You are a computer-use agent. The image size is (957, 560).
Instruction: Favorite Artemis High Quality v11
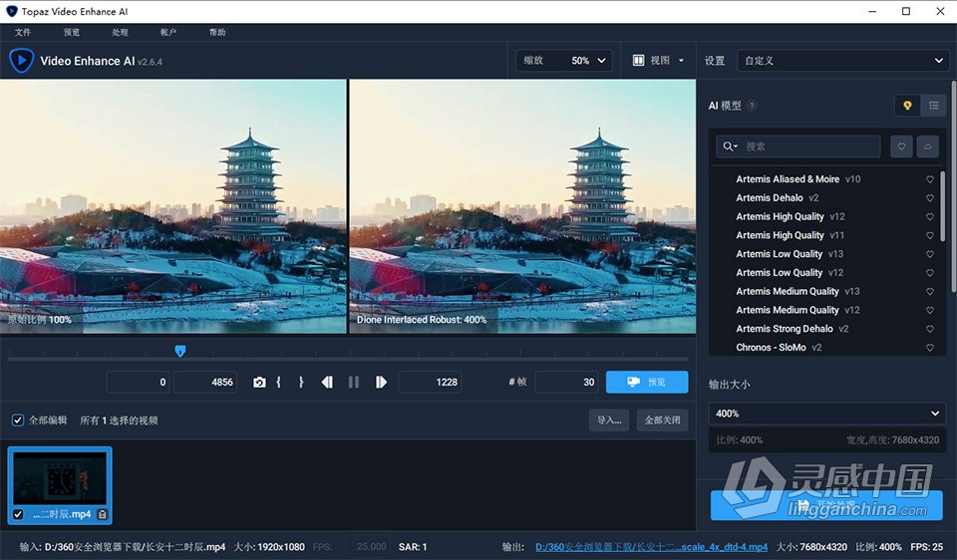(929, 235)
